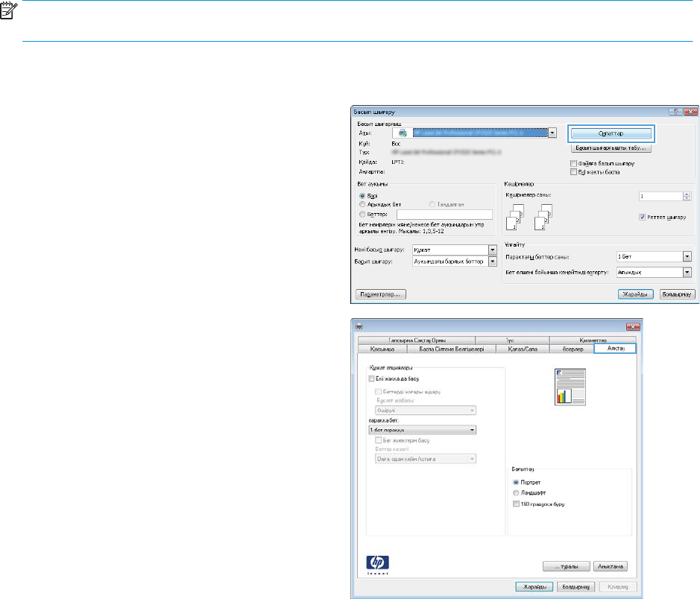Click the note icon at page top
Viewport: 700px width, 599px height.
coord(8,10)
